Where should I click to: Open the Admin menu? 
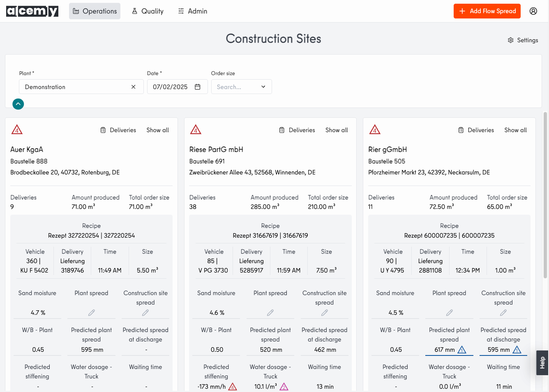(193, 11)
